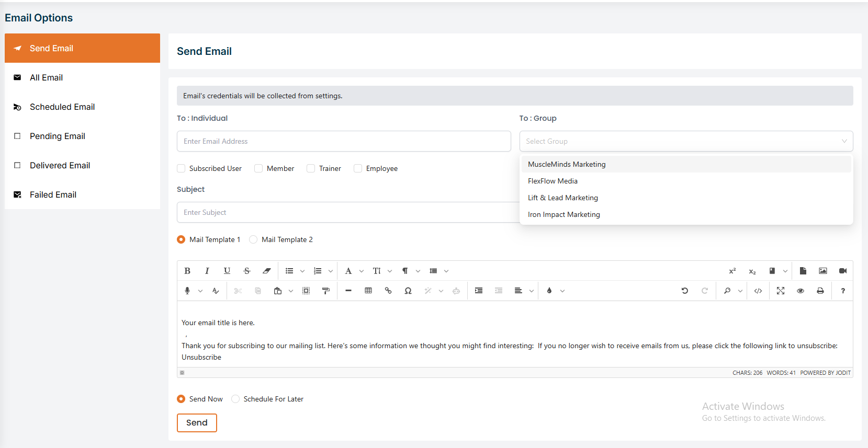Click the superscript x² icon
Screen dimensions: 868x448
pyautogui.click(x=732, y=271)
